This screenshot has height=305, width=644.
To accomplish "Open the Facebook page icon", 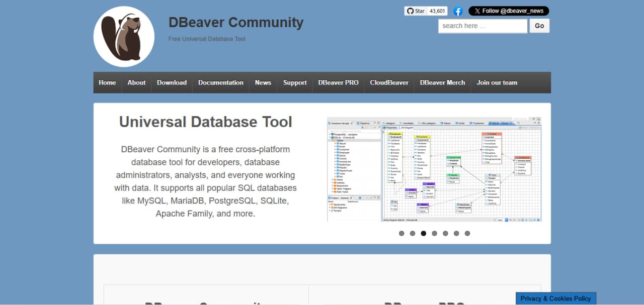I will (x=458, y=11).
